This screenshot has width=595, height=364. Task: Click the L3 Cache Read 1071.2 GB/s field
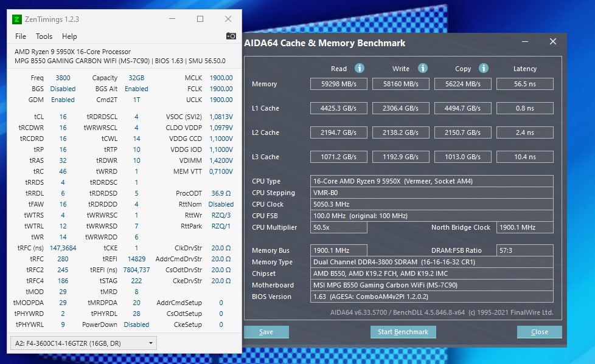338,157
